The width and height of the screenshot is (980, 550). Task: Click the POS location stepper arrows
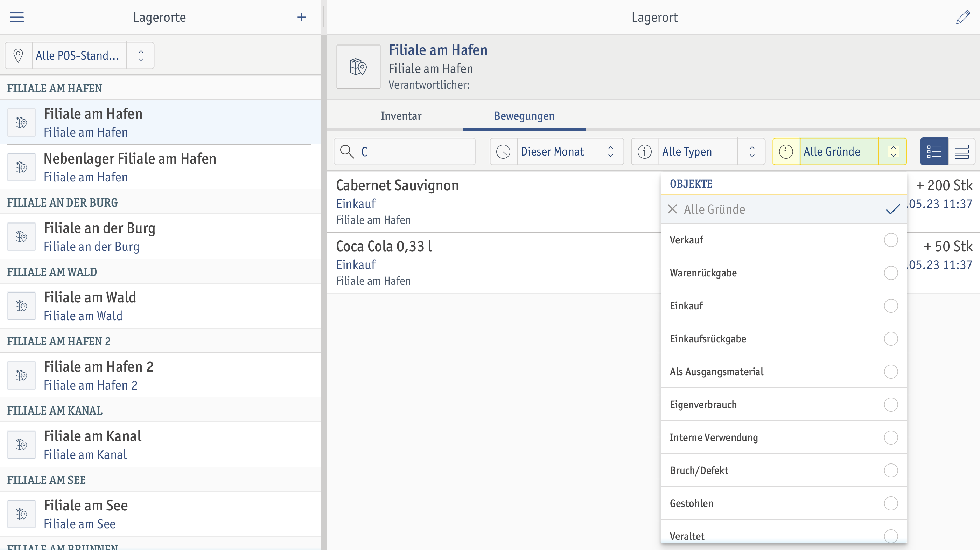(140, 56)
